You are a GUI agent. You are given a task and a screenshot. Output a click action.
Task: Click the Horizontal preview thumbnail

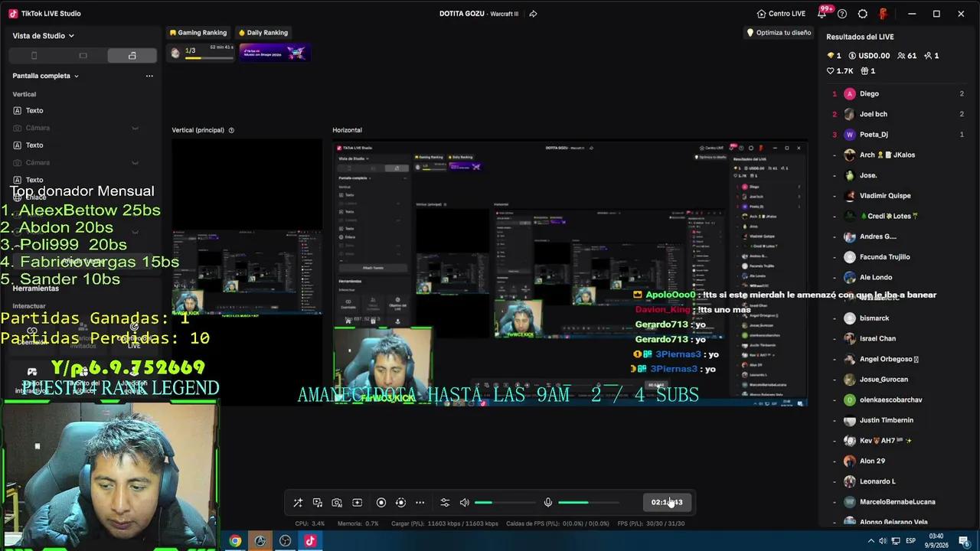point(570,273)
